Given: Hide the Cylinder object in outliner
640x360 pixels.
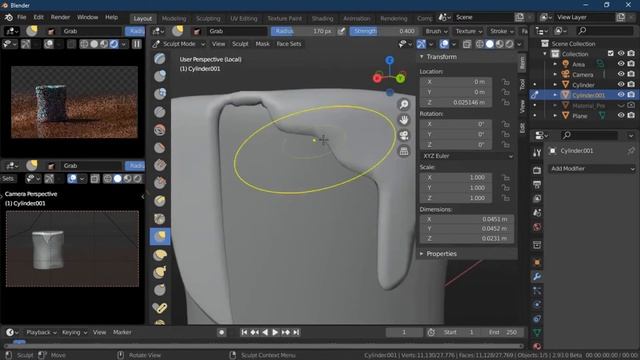Looking at the screenshot, I should [x=621, y=84].
